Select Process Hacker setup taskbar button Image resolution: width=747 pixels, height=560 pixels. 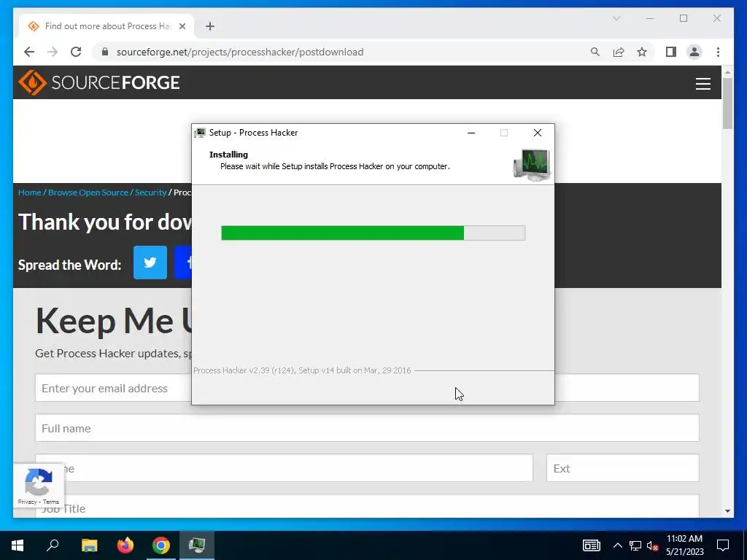pyautogui.click(x=197, y=545)
